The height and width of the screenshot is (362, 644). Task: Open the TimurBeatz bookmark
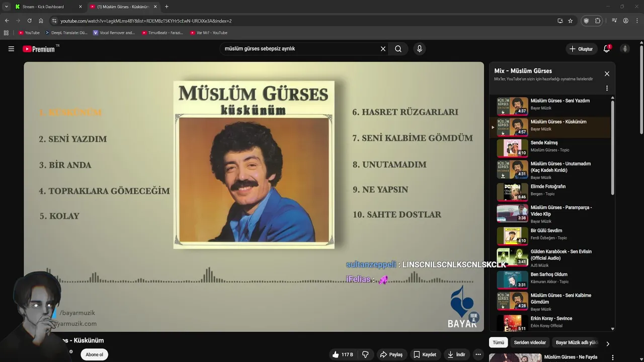[162, 33]
